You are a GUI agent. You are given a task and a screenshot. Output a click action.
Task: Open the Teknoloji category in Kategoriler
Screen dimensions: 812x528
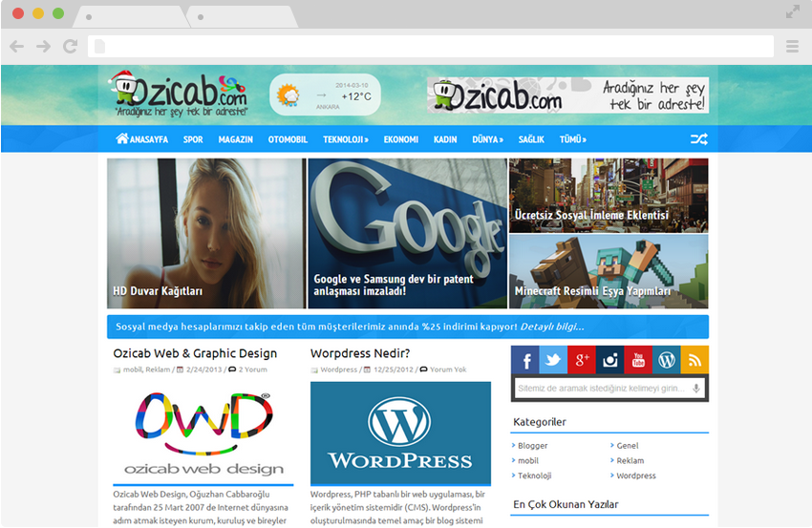[x=534, y=475]
